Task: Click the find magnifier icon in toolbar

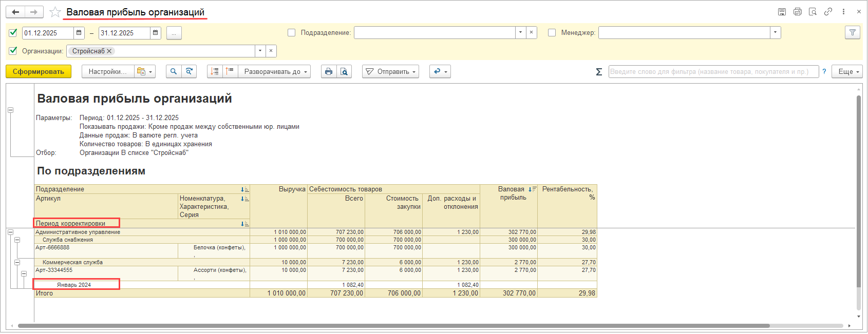Action: coord(174,72)
